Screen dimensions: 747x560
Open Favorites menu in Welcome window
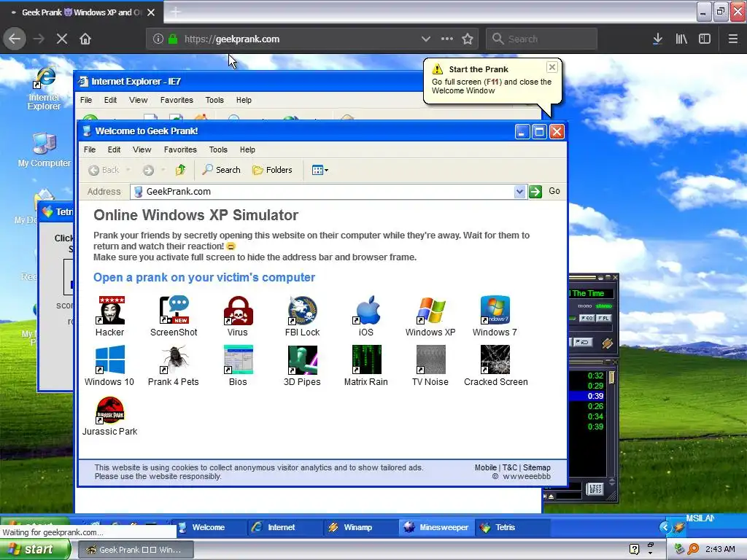point(180,149)
